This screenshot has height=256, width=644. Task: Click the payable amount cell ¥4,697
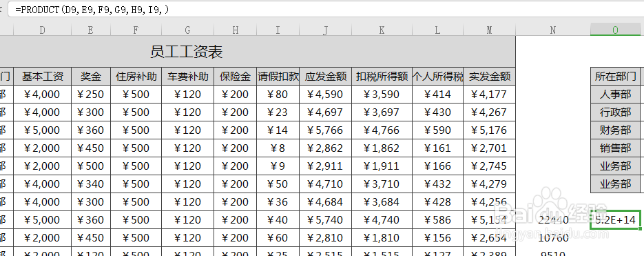tap(326, 112)
